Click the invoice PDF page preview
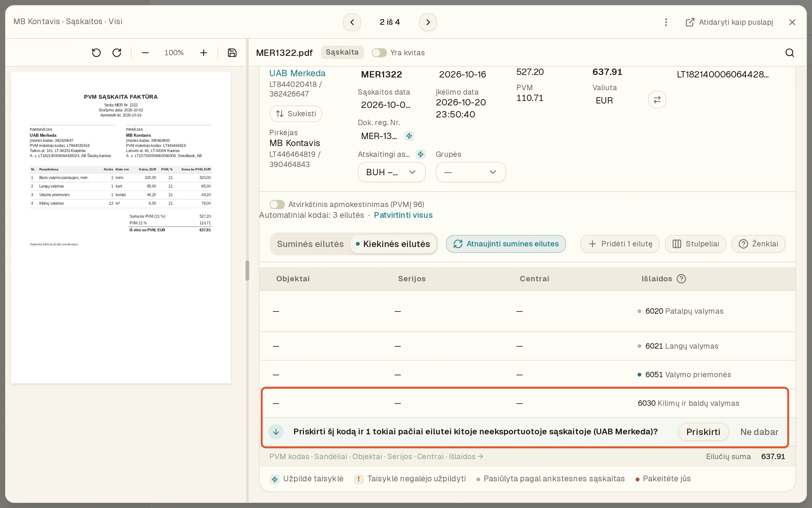This screenshot has height=508, width=812. tap(121, 227)
